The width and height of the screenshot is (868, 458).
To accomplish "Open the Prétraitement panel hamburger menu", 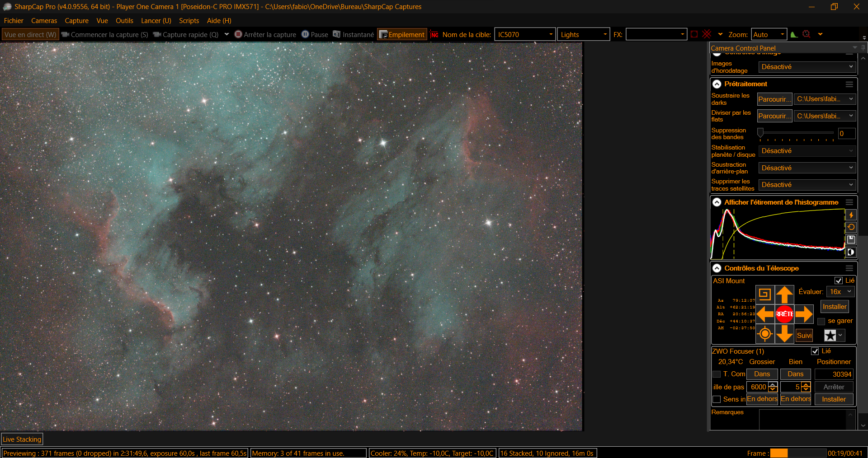I will (849, 84).
